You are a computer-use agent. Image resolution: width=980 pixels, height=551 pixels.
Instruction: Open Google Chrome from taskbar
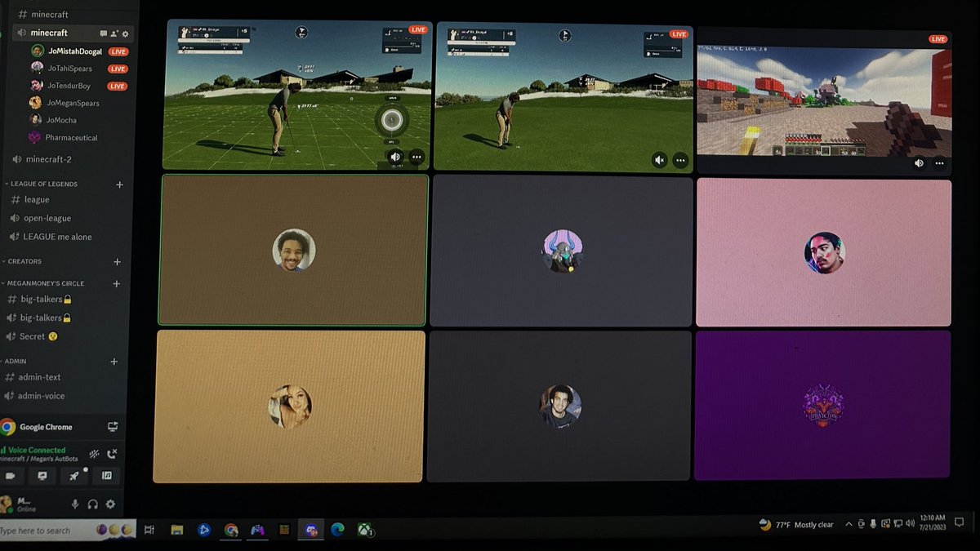pos(231,530)
